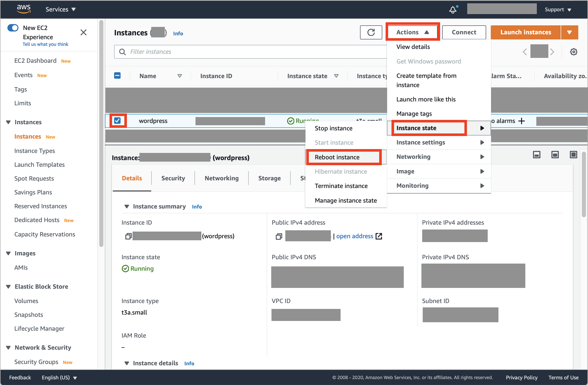Sort by Name column arrow
The height and width of the screenshot is (385, 588).
(x=180, y=76)
